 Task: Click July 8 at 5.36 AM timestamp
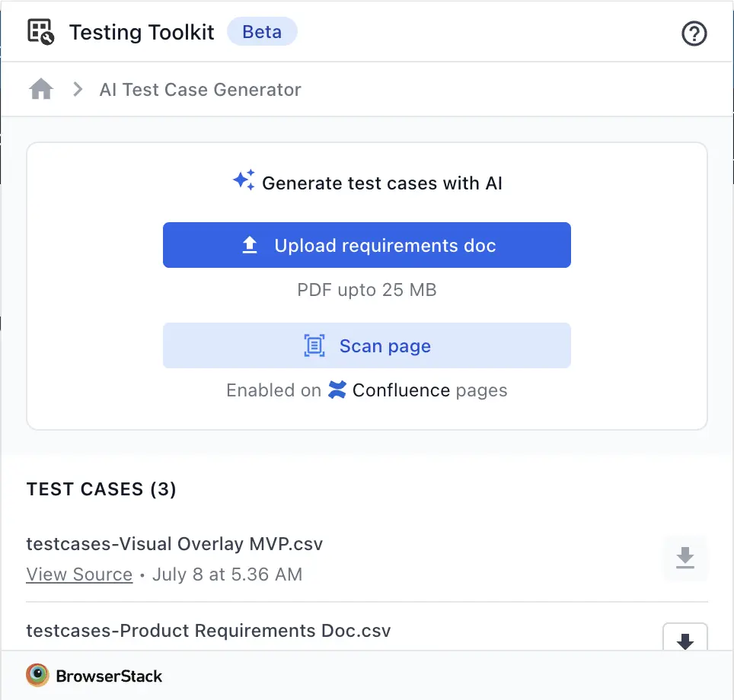pyautogui.click(x=227, y=574)
